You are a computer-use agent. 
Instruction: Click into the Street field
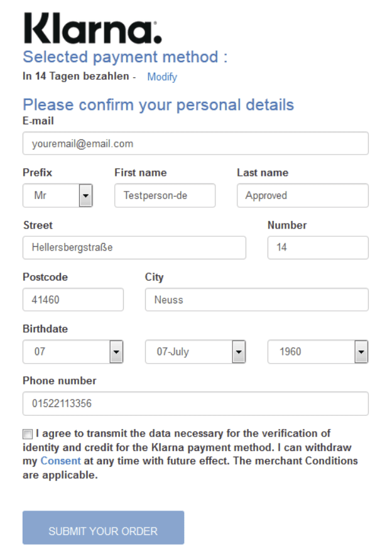point(134,247)
